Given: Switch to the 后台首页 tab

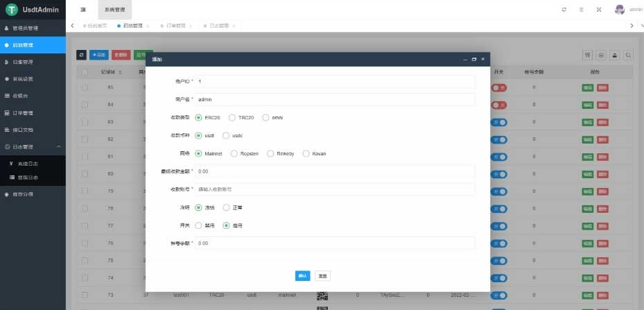Looking at the screenshot, I should (95, 26).
